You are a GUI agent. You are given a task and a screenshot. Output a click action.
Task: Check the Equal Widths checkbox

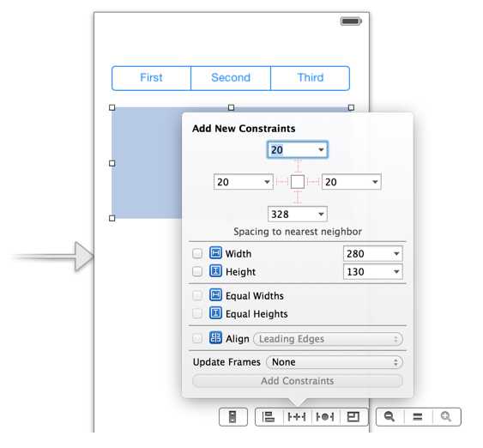pyautogui.click(x=197, y=296)
